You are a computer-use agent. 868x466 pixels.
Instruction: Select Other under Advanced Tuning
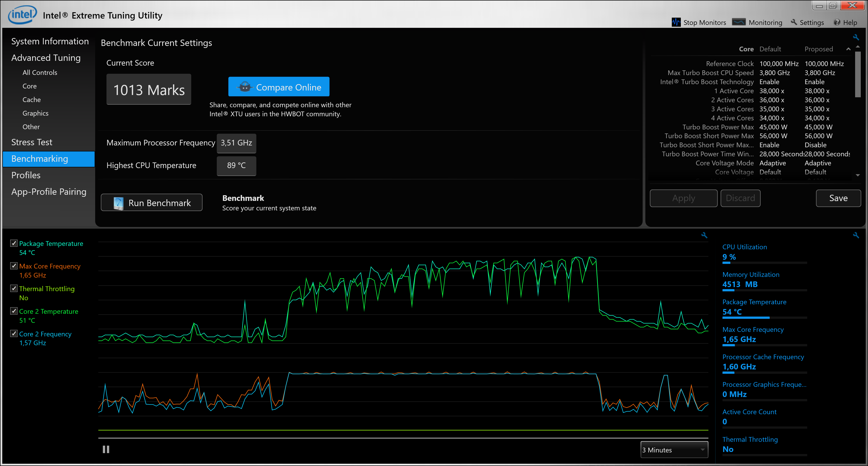click(x=31, y=127)
